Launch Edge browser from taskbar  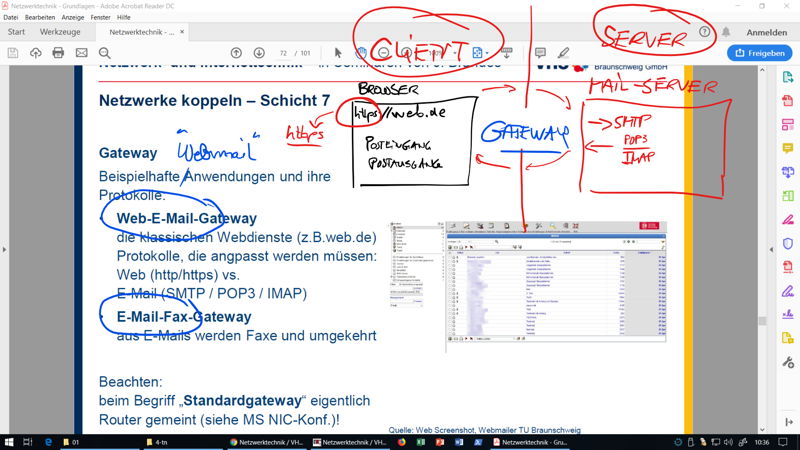[x=48, y=442]
